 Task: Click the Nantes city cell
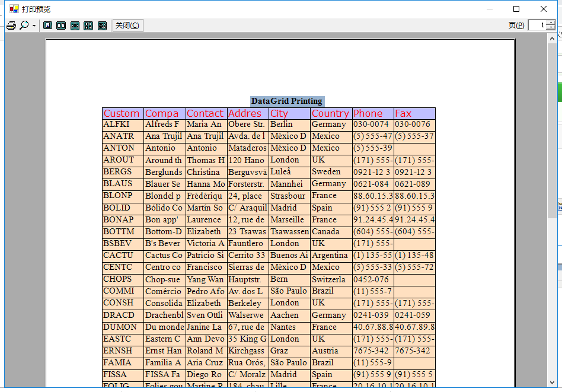[289, 327]
